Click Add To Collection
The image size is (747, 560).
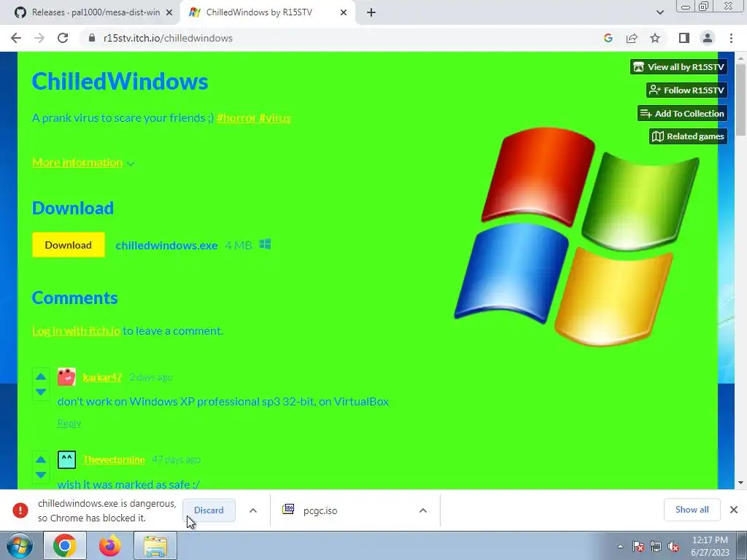[x=682, y=113]
